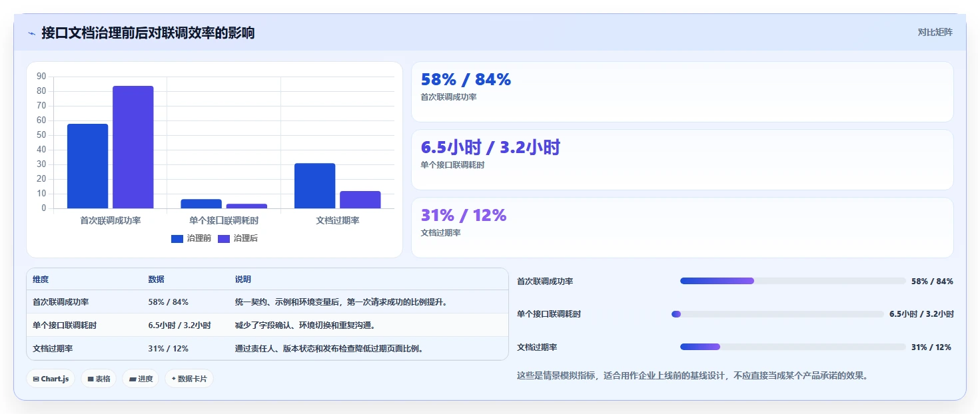The image size is (980, 414).
Task: Click the 数据卡片 tag chip
Action: (189, 379)
